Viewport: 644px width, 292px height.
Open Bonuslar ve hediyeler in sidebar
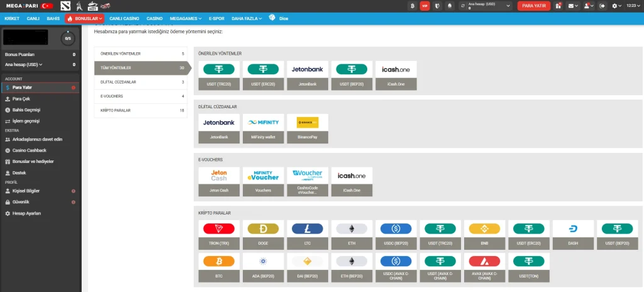pyautogui.click(x=40, y=162)
